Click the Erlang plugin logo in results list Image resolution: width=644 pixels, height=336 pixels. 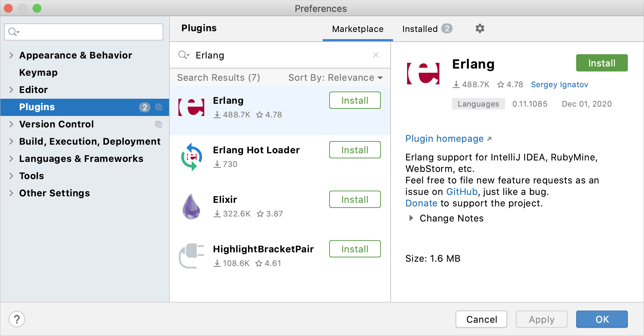pos(191,107)
